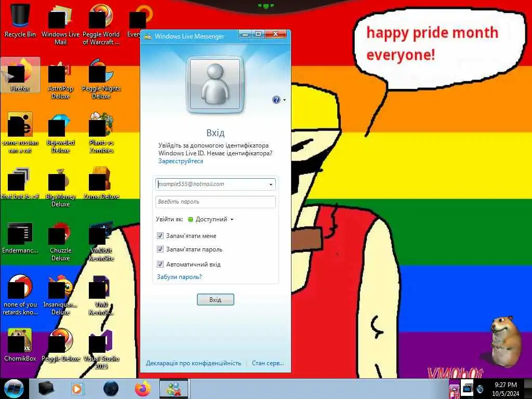This screenshot has height=399, width=532.
Task: Open the Зареєструйтеся sign-up link
Action: [180, 161]
